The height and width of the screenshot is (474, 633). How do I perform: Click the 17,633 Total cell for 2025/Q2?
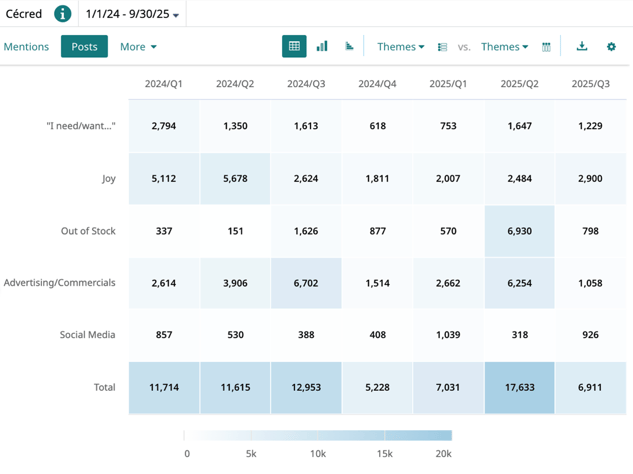pyautogui.click(x=519, y=387)
